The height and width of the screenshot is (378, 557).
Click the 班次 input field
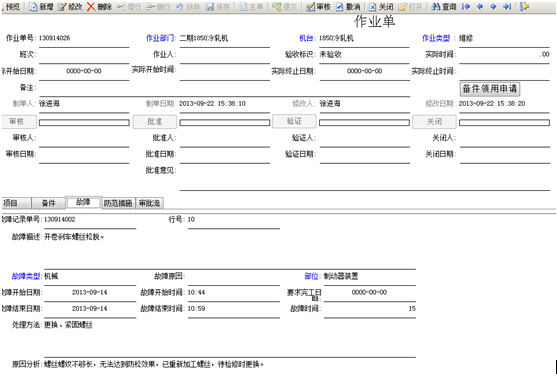coord(84,55)
